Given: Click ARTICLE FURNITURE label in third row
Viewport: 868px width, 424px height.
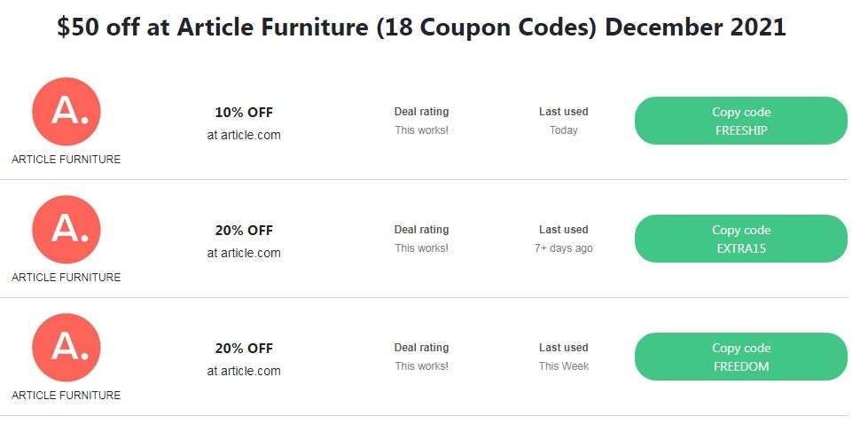Looking at the screenshot, I should pos(66,396).
